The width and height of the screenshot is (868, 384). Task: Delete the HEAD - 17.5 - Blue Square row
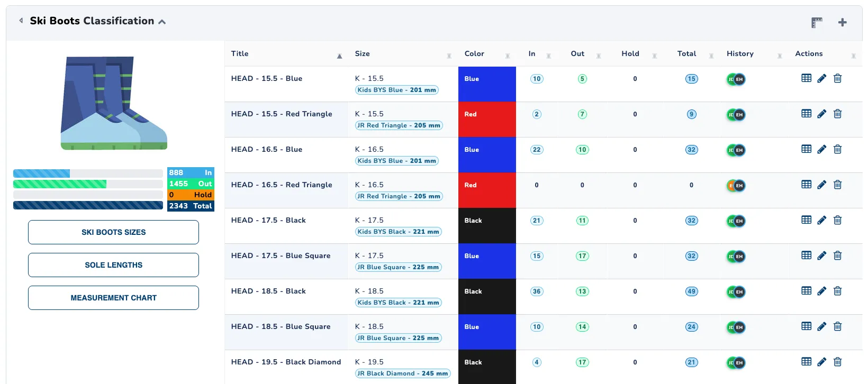tap(838, 255)
